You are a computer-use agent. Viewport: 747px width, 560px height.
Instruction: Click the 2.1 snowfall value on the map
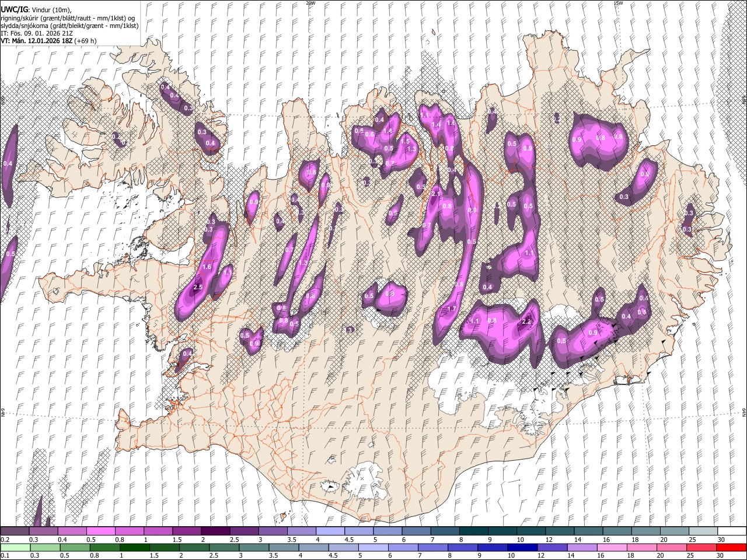point(436,194)
